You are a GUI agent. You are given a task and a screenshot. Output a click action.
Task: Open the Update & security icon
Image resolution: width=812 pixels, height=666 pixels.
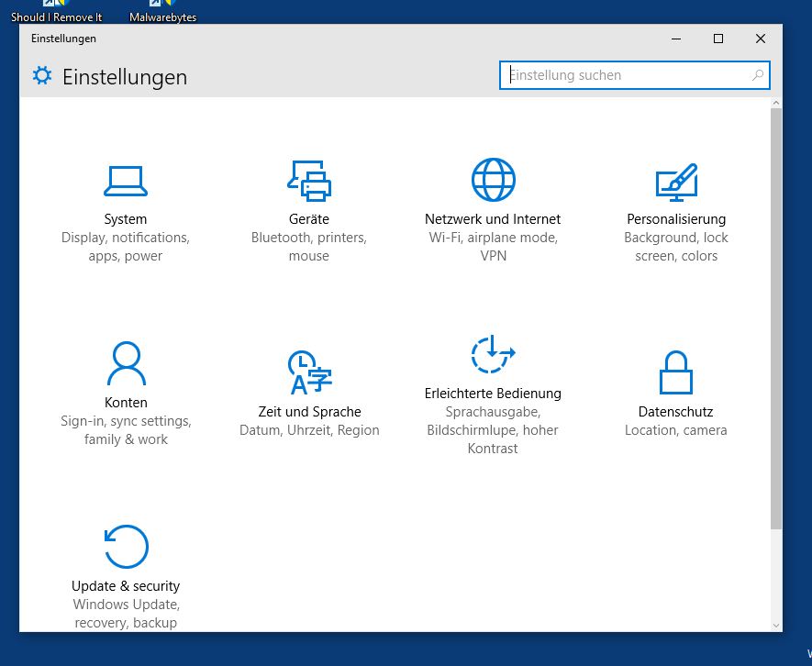point(126,548)
